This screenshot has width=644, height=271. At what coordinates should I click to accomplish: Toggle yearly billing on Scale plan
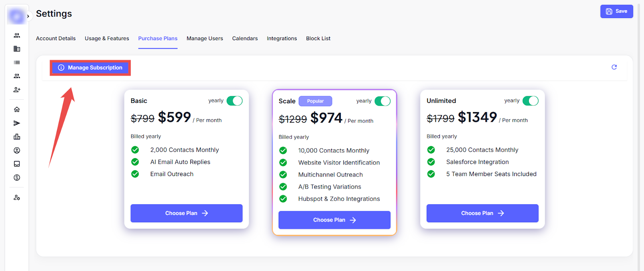382,101
